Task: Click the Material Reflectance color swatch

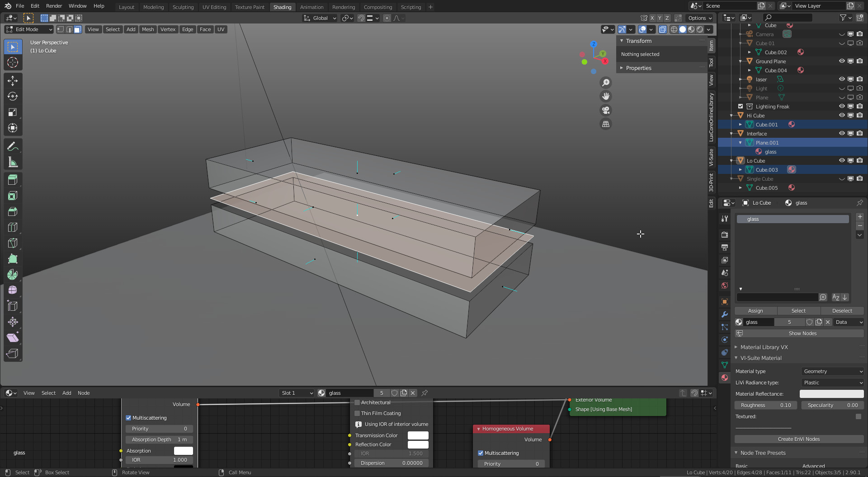Action: coord(831,394)
